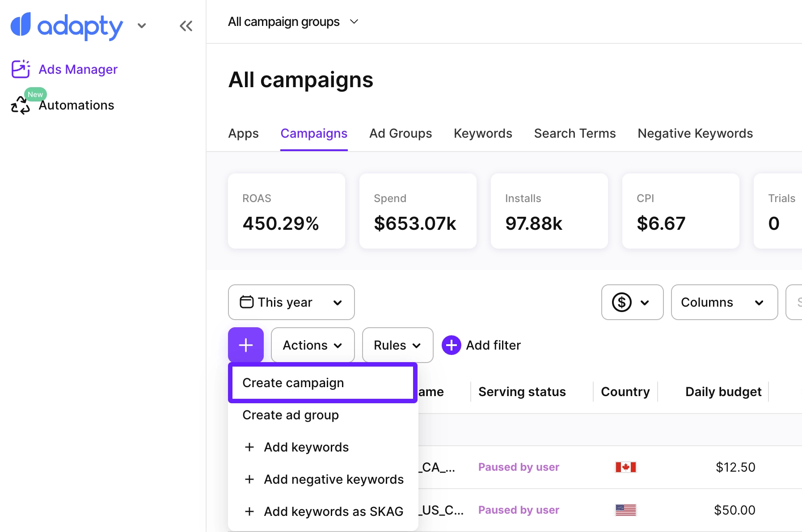This screenshot has height=532, width=802.
Task: Switch to the Keywords tab
Action: click(x=482, y=133)
